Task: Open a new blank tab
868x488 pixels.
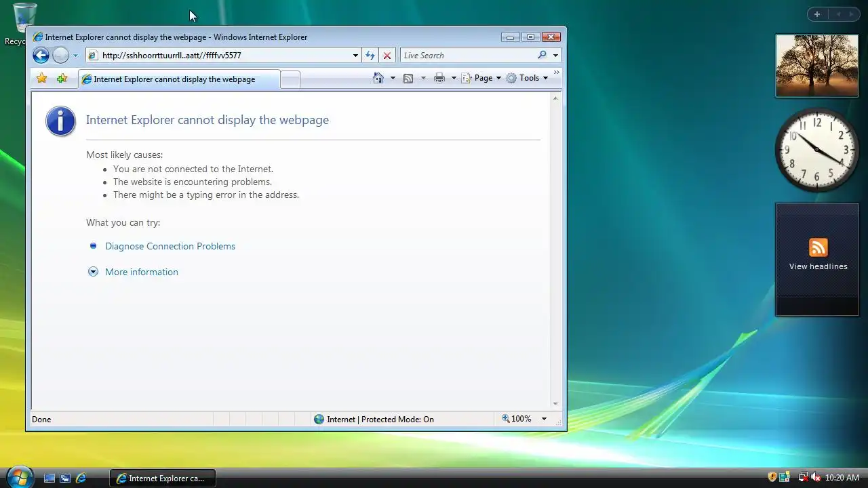Action: [290, 79]
